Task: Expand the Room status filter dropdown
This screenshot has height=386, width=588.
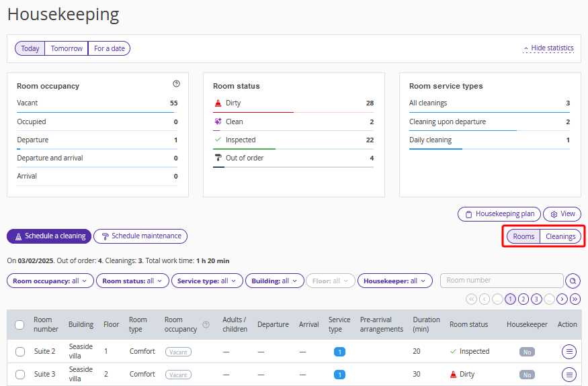Action: tap(132, 281)
